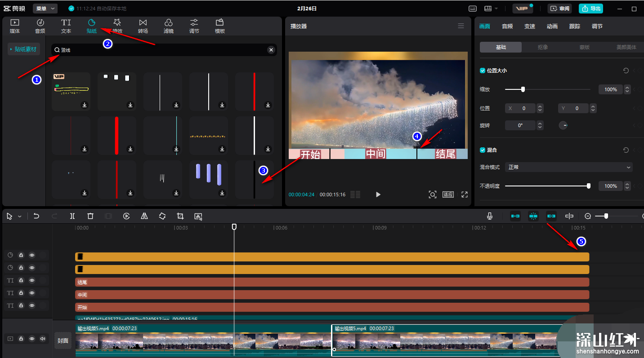Toggle the 位置大小 checkbox
The height and width of the screenshot is (358, 644).
pyautogui.click(x=483, y=71)
